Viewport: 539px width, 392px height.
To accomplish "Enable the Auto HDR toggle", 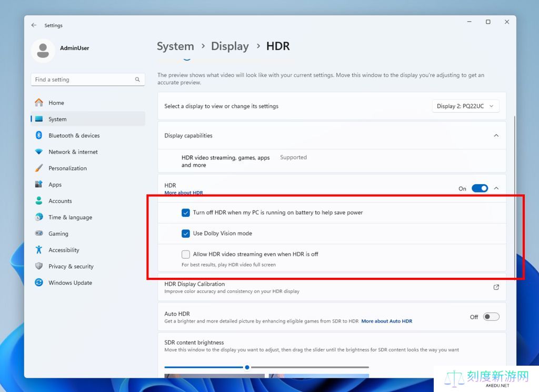I will pos(491,317).
